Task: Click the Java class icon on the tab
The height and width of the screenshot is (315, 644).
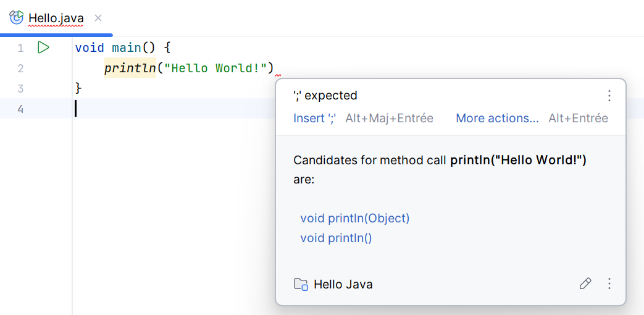Action: point(17,18)
